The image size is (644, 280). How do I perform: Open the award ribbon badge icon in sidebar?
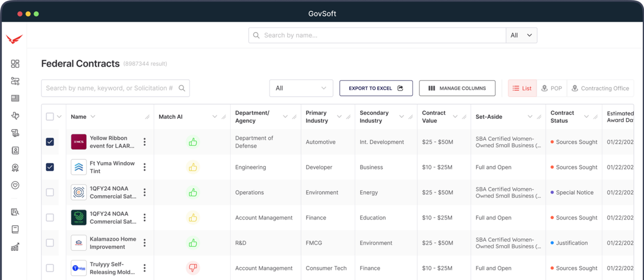15,168
